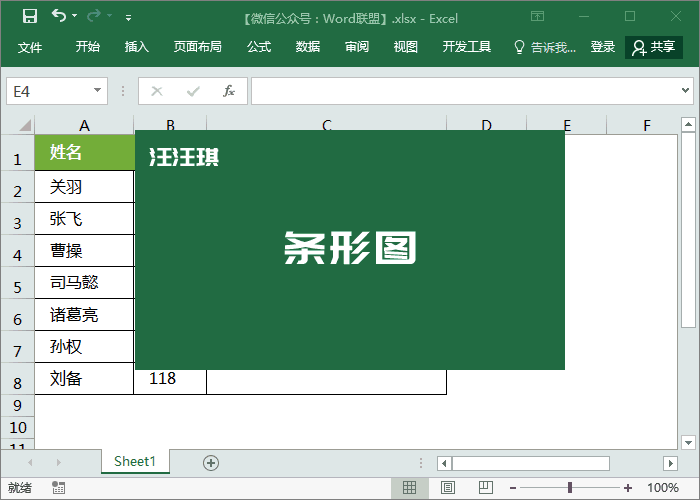Viewport: 700px width, 500px height.
Task: Click the 共享 share button
Action: click(x=654, y=47)
